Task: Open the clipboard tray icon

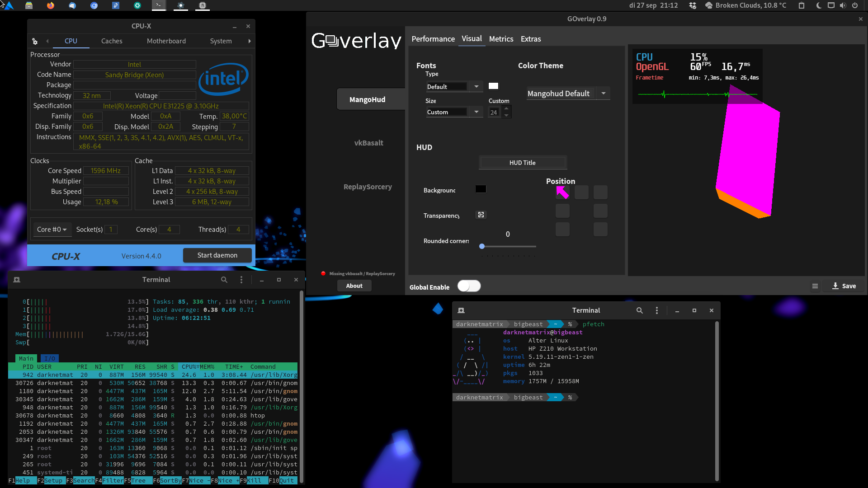Action: (x=802, y=5)
